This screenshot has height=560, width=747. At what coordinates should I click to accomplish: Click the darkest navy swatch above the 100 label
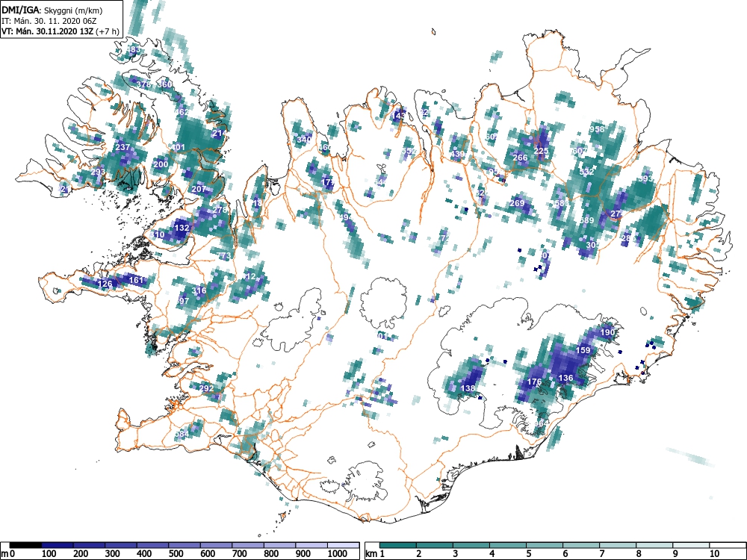point(58,545)
